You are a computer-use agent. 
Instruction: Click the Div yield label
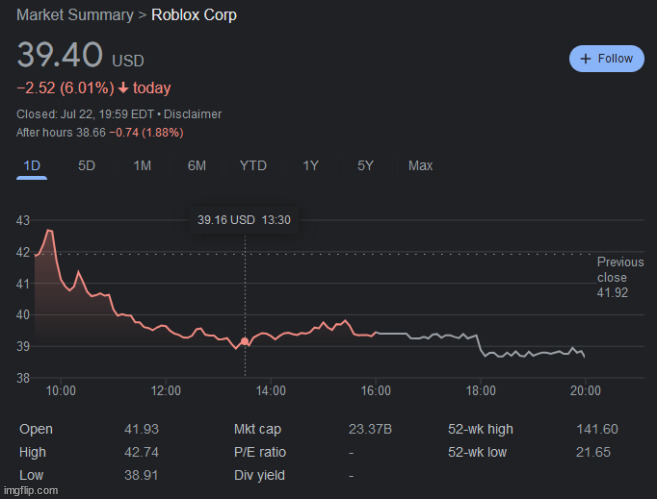tap(259, 475)
